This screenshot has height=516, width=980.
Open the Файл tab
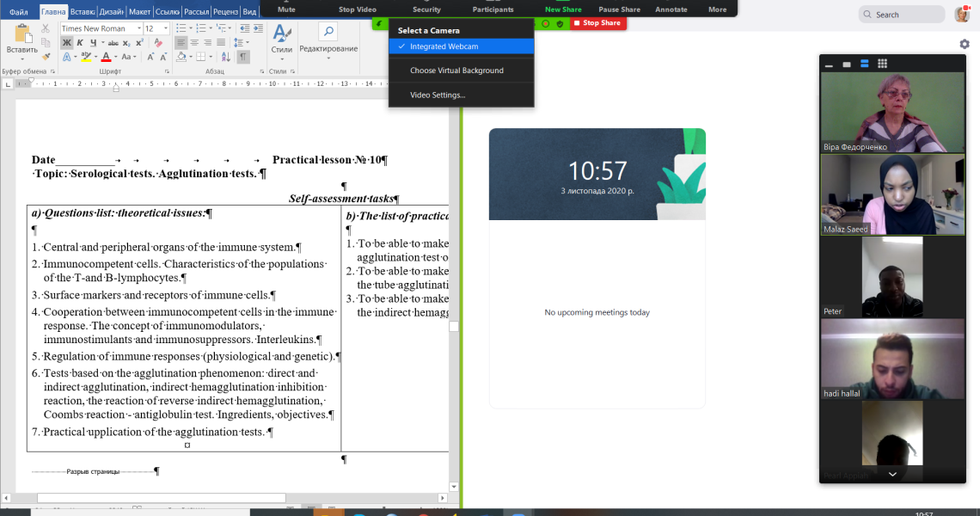click(x=19, y=12)
